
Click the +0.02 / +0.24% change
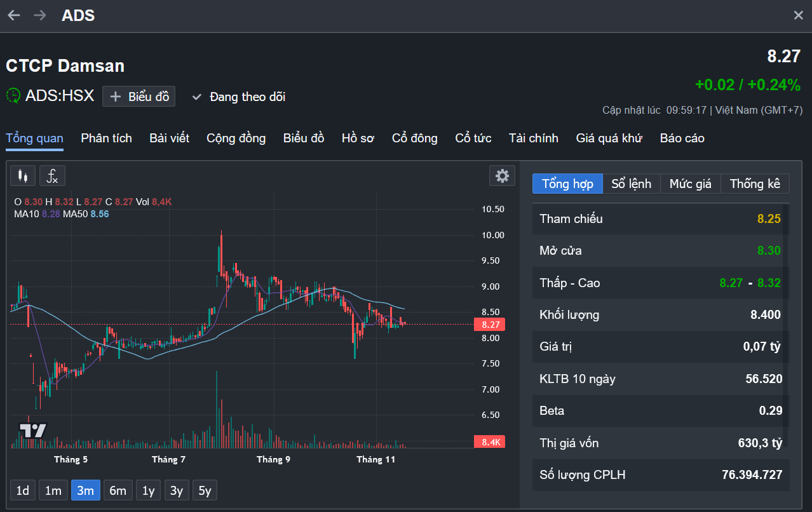(x=748, y=85)
